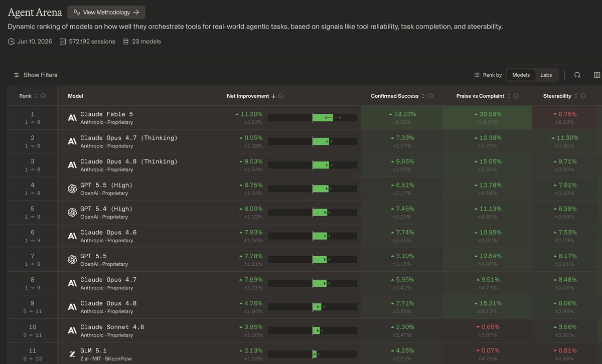Click the 0.65% Praise vs Complaint cell
Viewport: 602px width, 364px height.
tap(487, 330)
